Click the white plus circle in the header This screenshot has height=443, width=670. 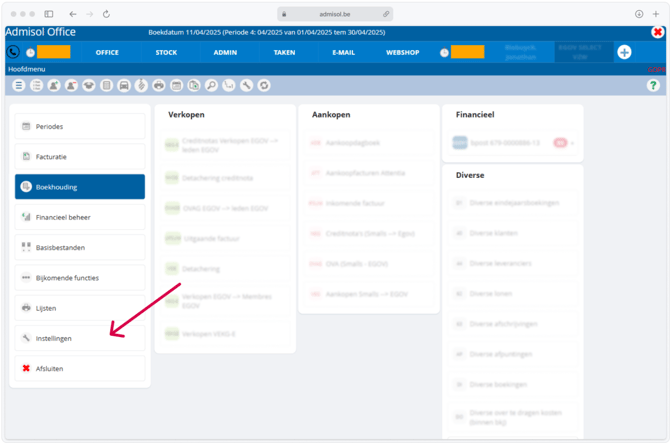pos(624,52)
